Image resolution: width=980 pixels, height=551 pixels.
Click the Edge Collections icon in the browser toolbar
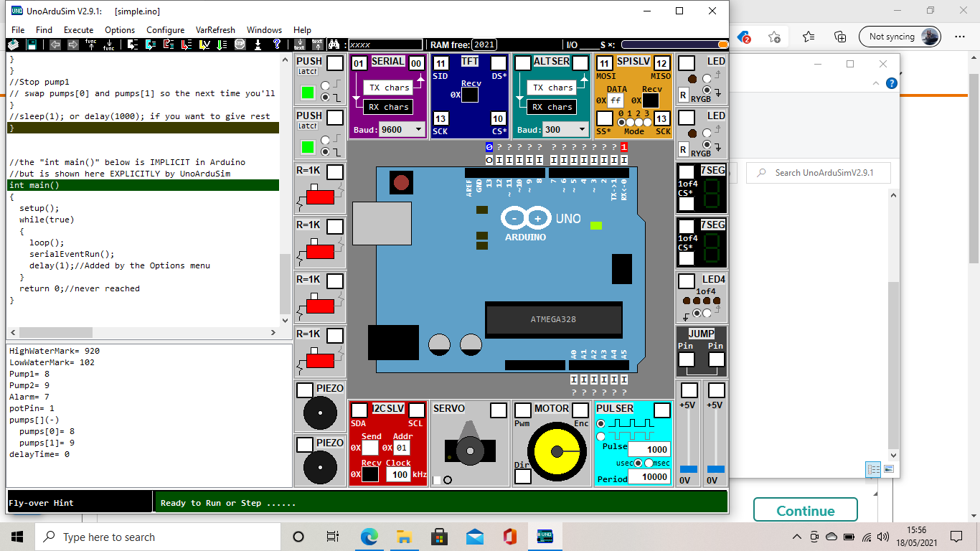click(840, 37)
